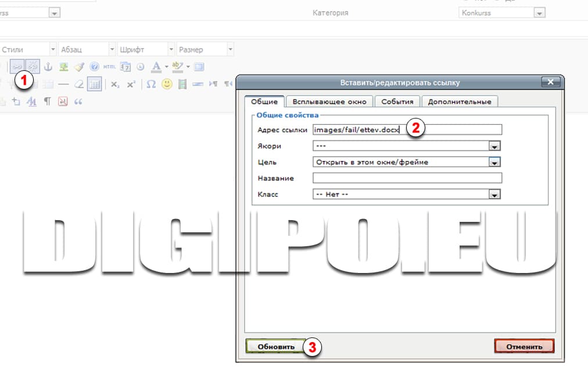Switch to the Всплывающее окно tab

329,102
